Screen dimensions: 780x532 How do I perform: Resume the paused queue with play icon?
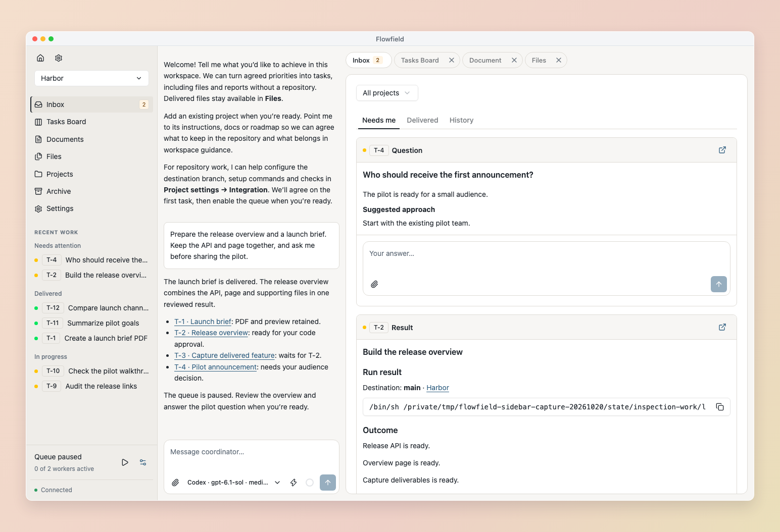point(125,462)
